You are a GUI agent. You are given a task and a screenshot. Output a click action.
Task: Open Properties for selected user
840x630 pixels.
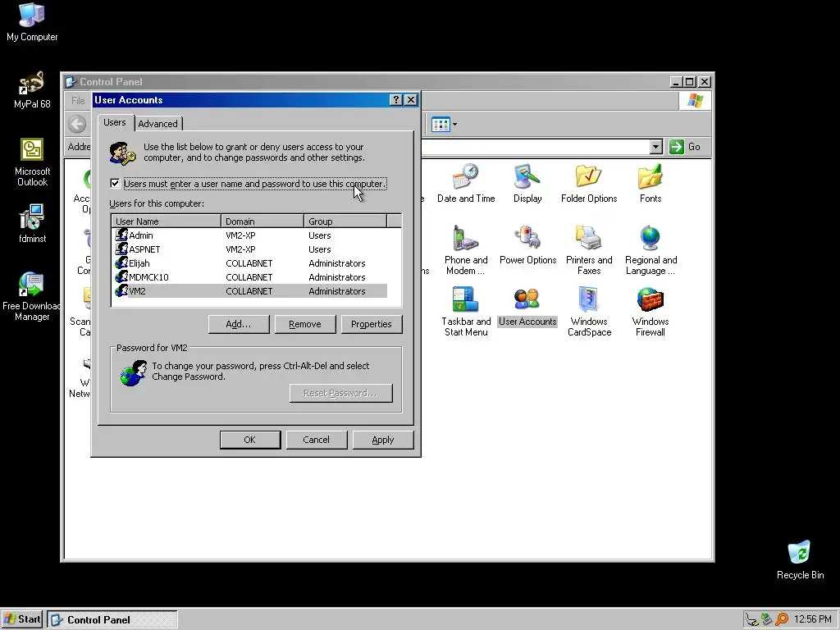(372, 324)
